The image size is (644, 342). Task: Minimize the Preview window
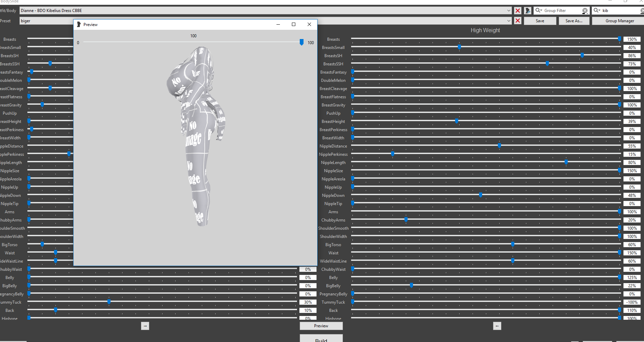tap(278, 24)
